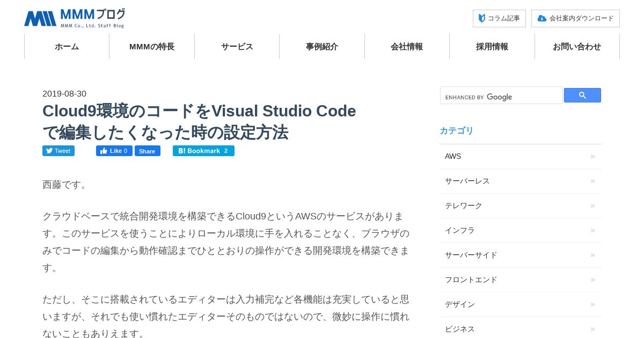Click the chevron on the デザイン row

[x=592, y=304]
